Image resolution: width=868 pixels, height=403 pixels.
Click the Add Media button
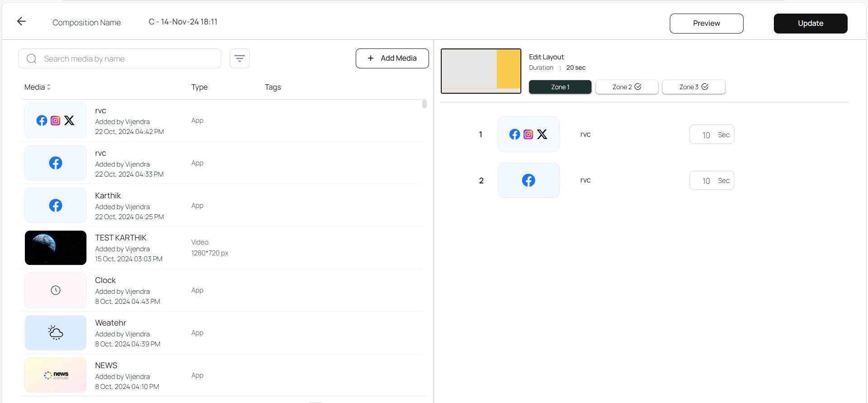click(x=392, y=58)
